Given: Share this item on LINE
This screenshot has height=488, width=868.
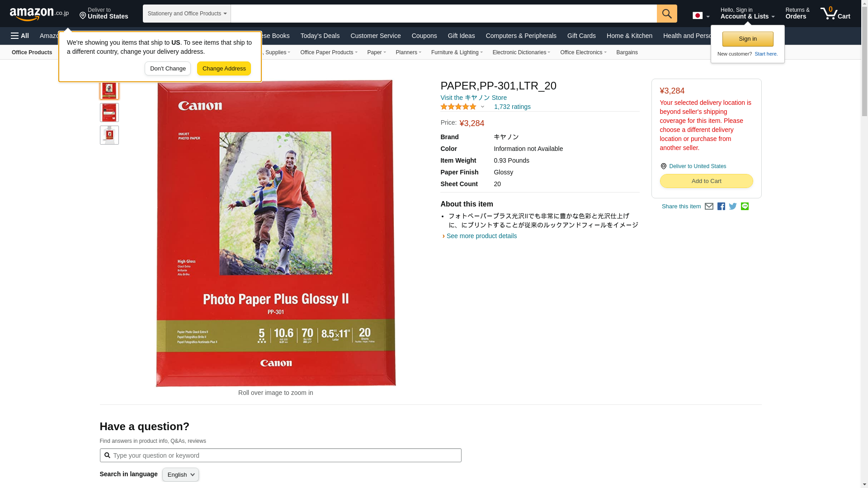Looking at the screenshot, I should pyautogui.click(x=745, y=206).
